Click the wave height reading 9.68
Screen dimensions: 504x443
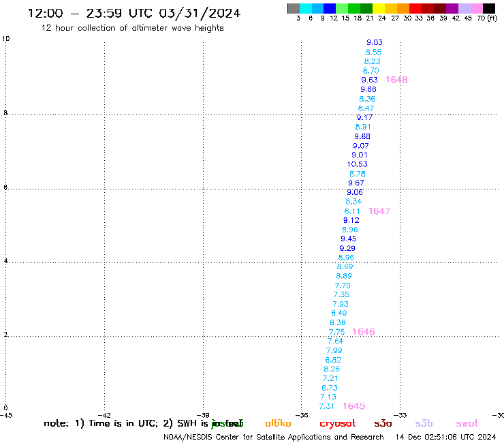point(362,136)
